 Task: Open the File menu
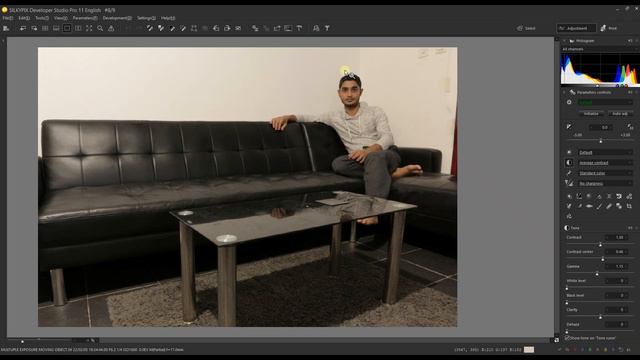[7, 18]
